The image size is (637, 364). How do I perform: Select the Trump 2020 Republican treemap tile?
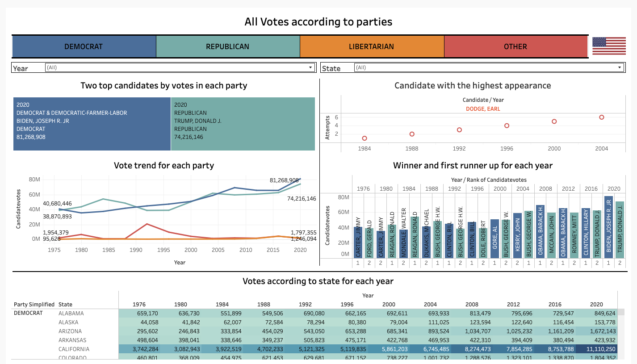(243, 124)
